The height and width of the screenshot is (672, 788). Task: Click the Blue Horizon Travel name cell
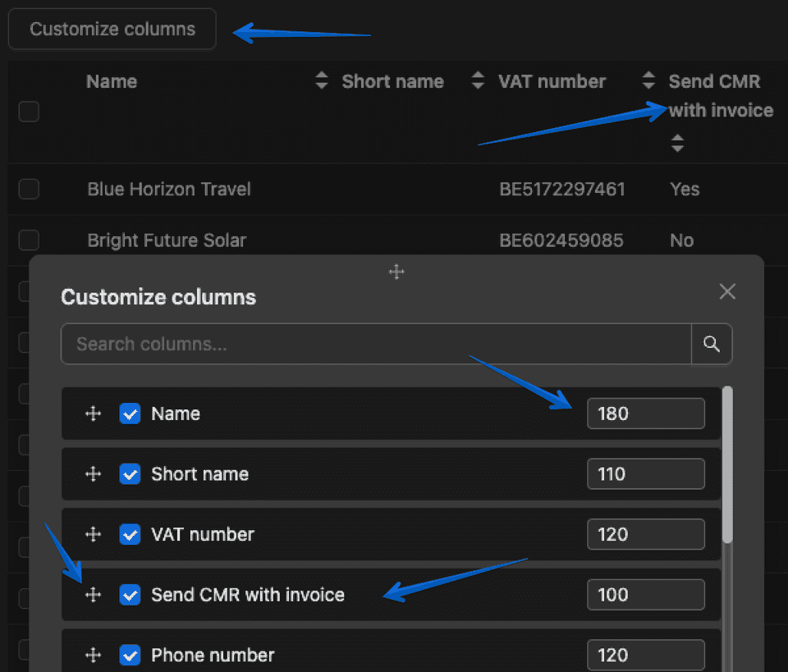coord(169,190)
